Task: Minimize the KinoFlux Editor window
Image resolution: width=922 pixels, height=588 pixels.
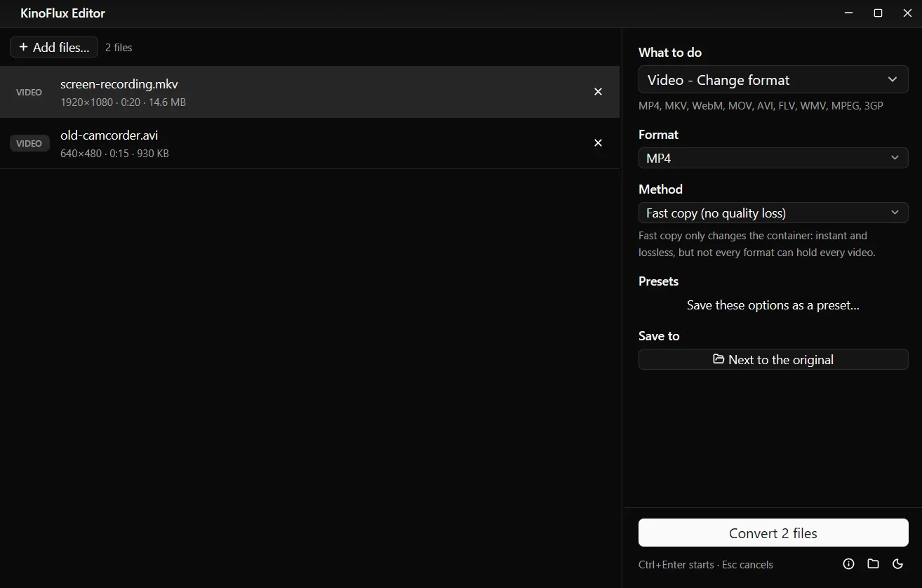Action: pos(848,13)
